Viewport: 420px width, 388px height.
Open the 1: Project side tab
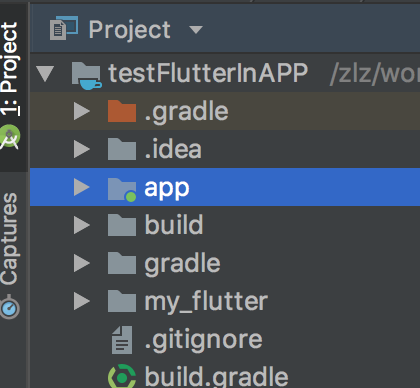click(x=9, y=69)
